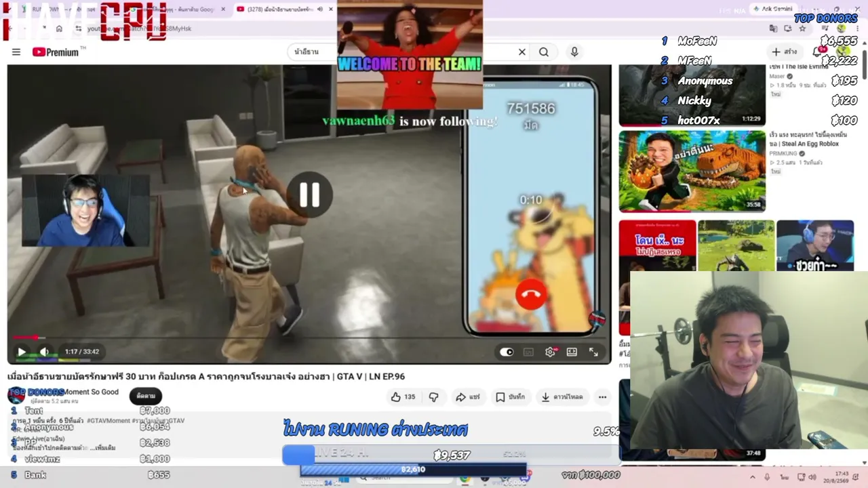This screenshot has height=488, width=868.
Task: Click the page vertical scrollbar
Action: (864, 64)
